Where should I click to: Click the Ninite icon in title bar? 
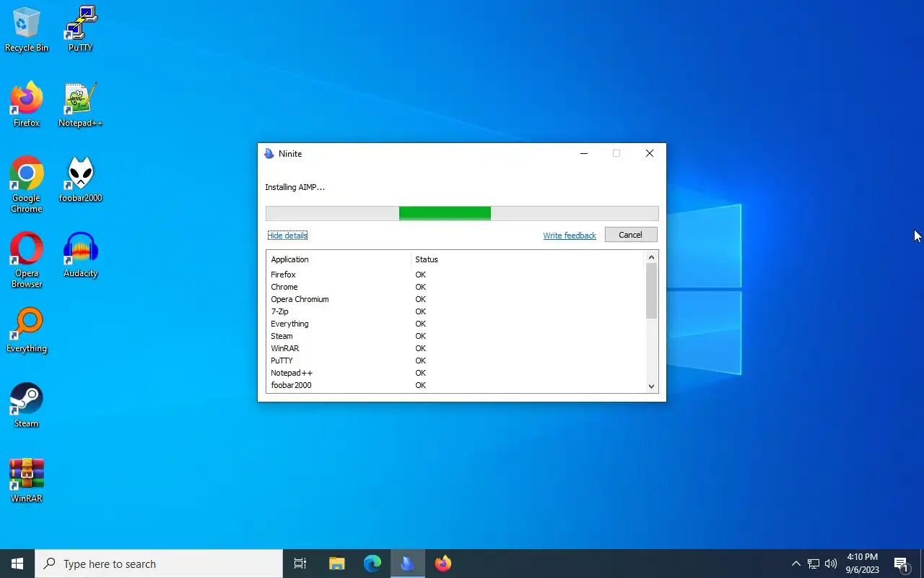(269, 153)
